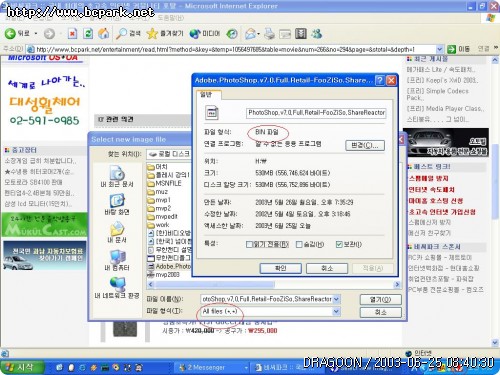The height and width of the screenshot is (375, 500).
Task: Open Favorites (즐겨찾기) star icon
Action: (152, 33)
